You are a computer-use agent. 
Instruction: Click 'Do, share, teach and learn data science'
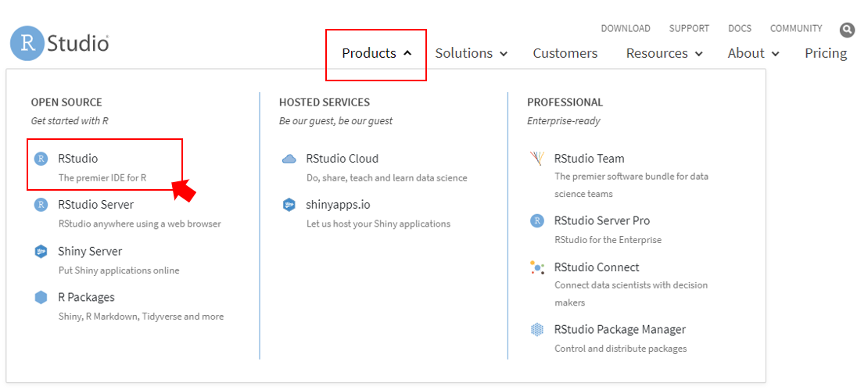pyautogui.click(x=387, y=178)
